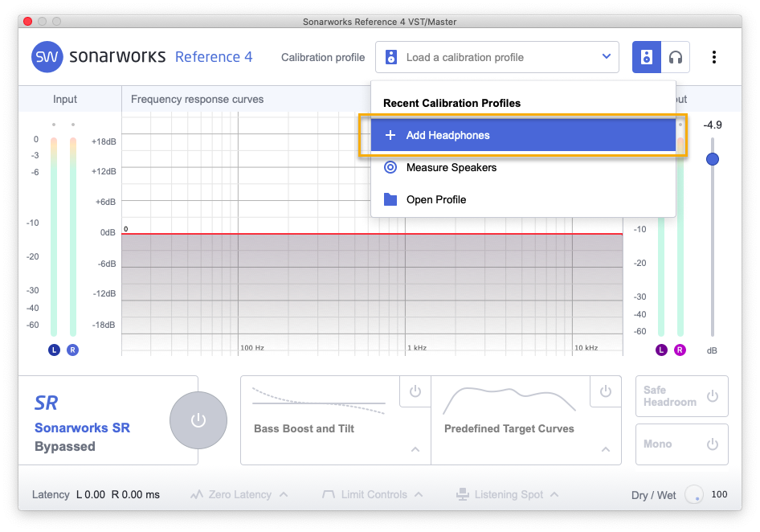
Task: Close the Sonarworks window with red button
Action: point(27,22)
